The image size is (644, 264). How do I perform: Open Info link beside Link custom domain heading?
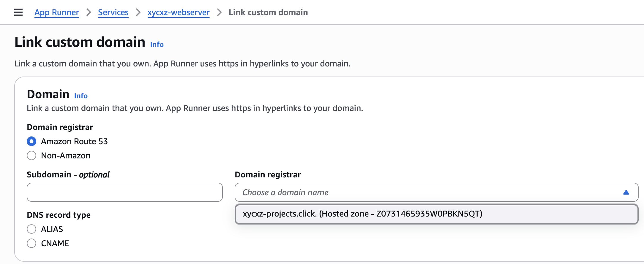(157, 44)
